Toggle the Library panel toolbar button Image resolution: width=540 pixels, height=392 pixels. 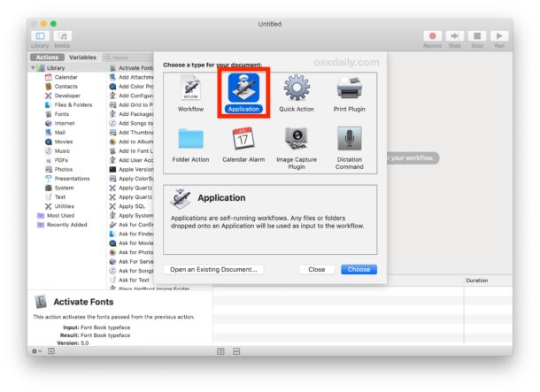[x=40, y=35]
